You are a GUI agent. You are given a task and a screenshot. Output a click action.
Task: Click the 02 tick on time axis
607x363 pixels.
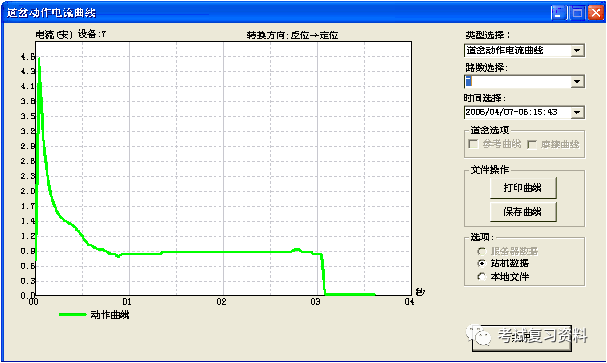click(x=221, y=302)
